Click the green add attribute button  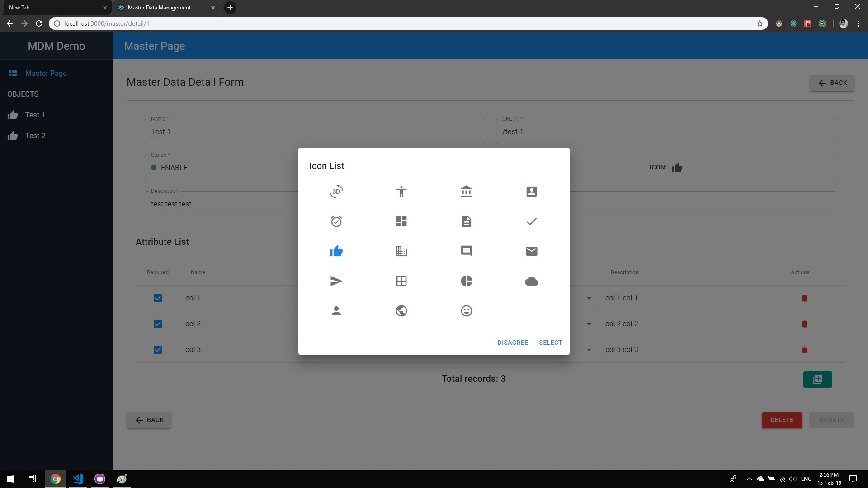817,380
